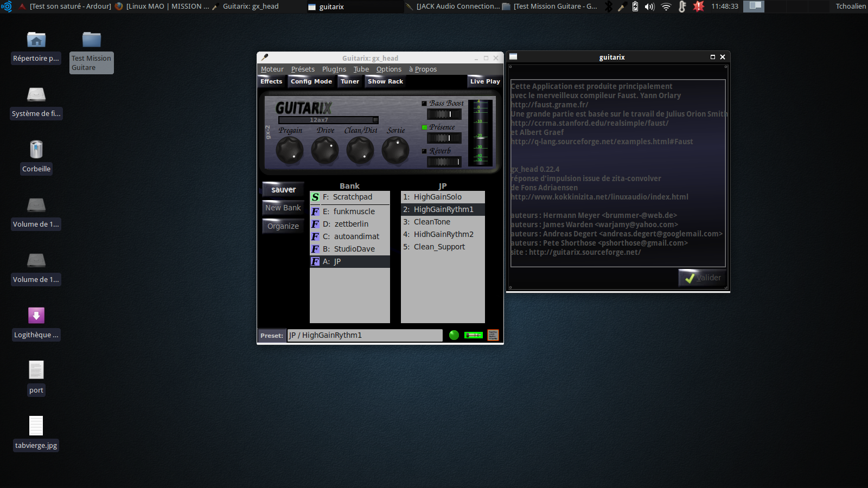Disable the Présence switch
Image resolution: width=868 pixels, height=488 pixels.
coord(424,127)
